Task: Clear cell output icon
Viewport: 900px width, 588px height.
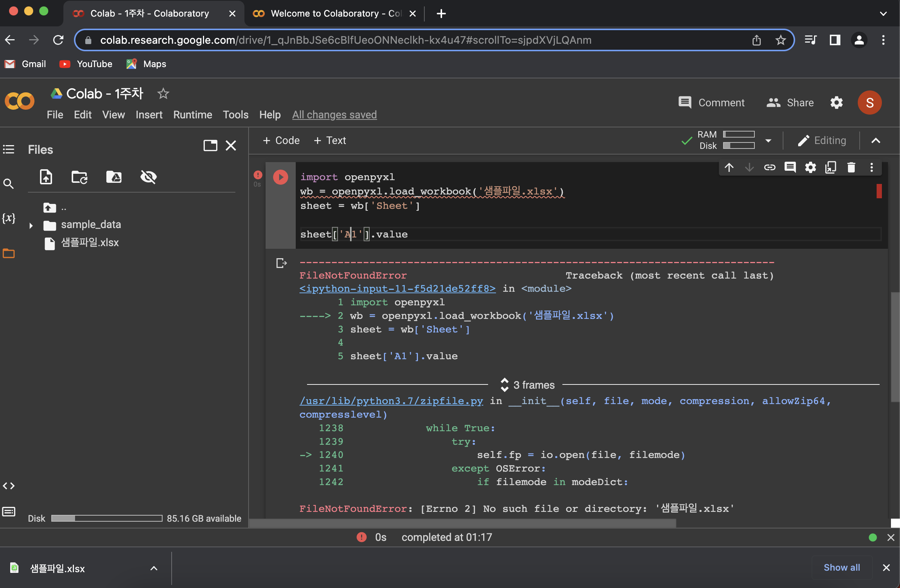Action: click(281, 263)
